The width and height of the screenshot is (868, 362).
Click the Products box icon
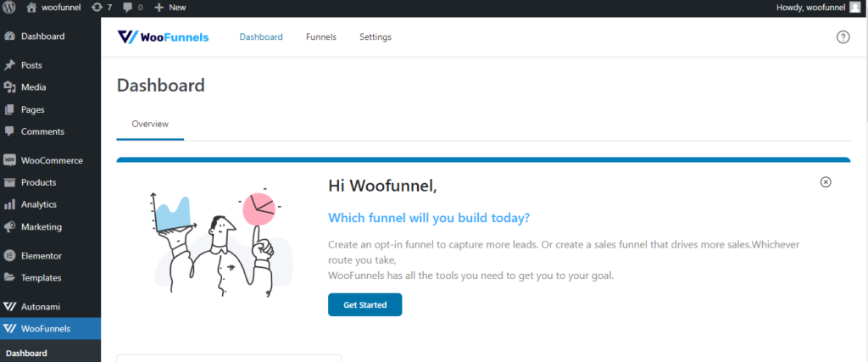(9, 182)
